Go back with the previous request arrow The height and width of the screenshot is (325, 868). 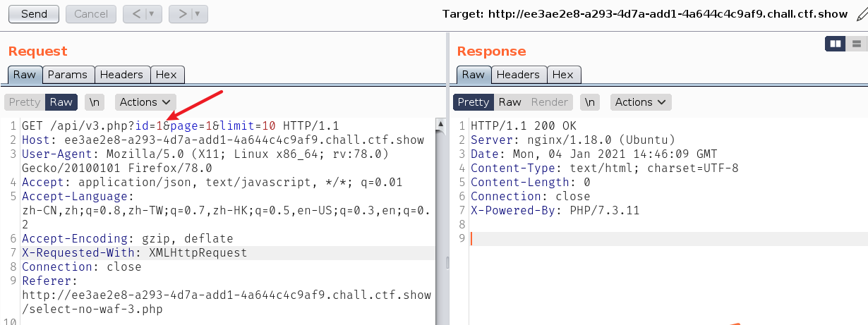134,13
